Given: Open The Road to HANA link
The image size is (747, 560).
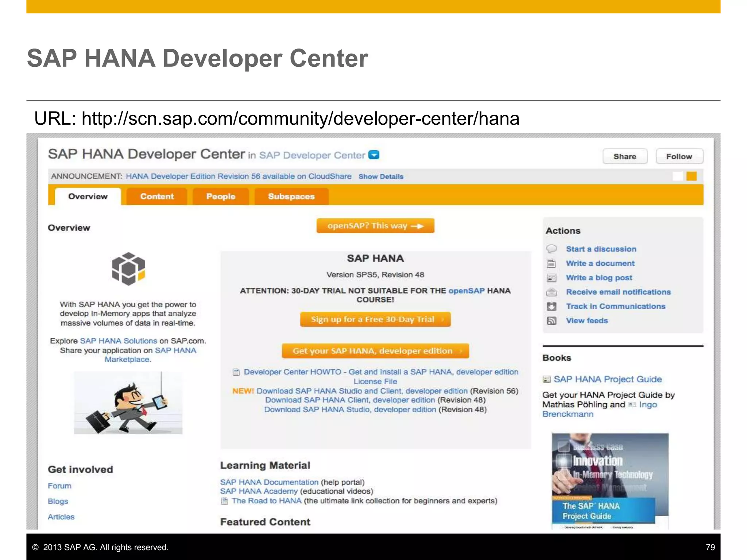Looking at the screenshot, I should [x=267, y=501].
